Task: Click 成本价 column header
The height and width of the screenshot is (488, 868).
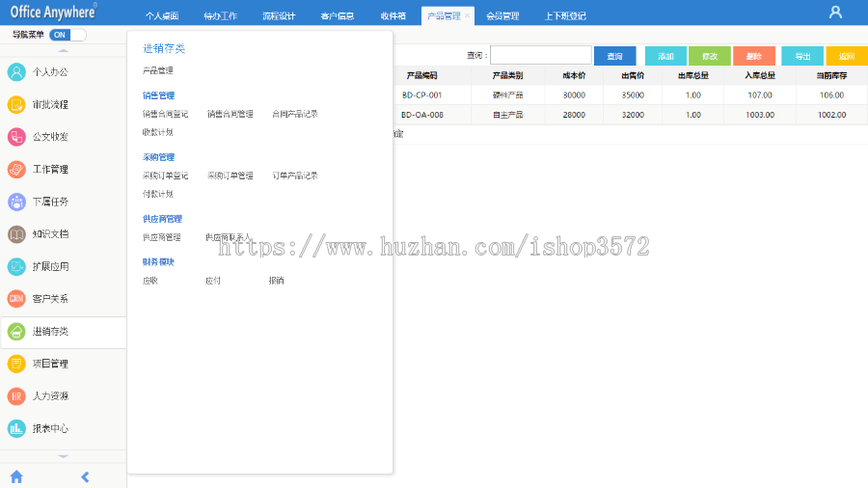Action: [x=574, y=75]
